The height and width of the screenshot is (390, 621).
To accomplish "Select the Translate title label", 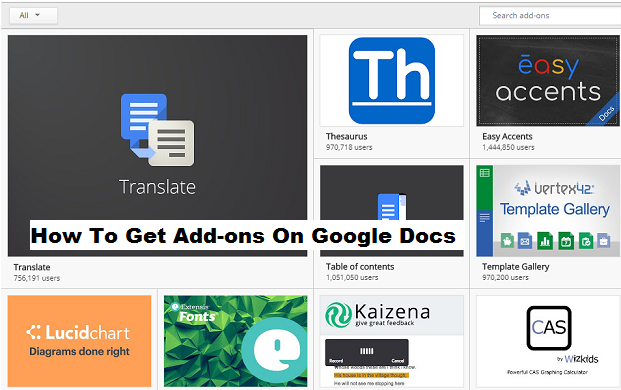I will point(32,267).
